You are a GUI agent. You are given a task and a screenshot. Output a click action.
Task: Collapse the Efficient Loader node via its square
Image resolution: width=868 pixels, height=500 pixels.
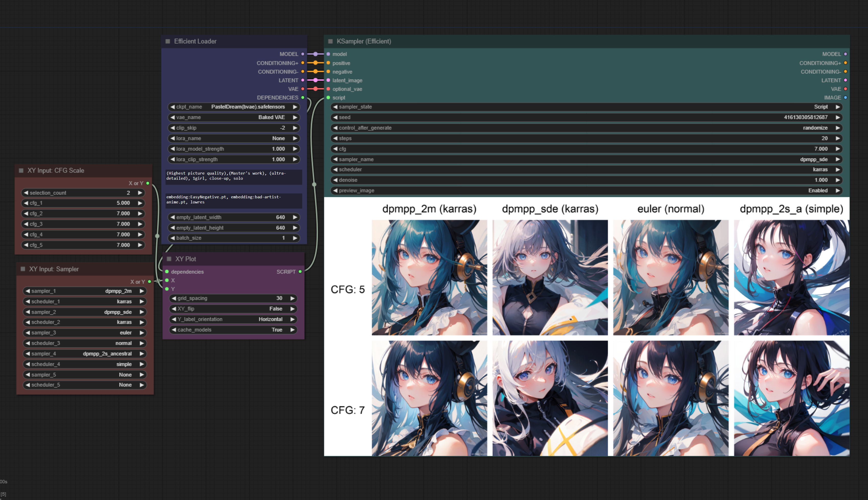(x=168, y=41)
